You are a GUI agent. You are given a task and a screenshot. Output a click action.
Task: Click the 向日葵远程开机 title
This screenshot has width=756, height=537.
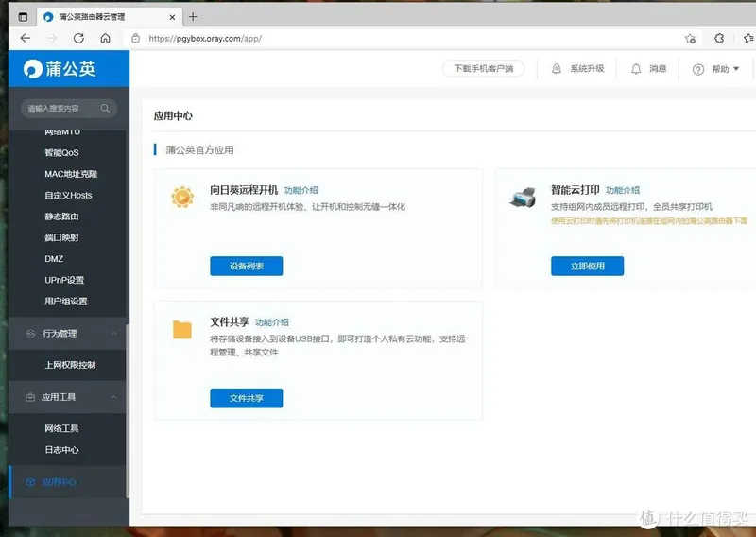(x=244, y=190)
